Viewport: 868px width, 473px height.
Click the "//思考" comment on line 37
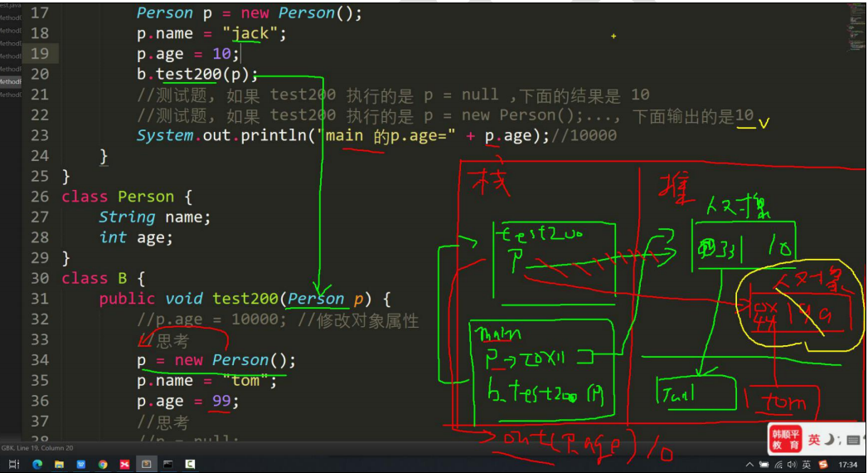tap(162, 422)
